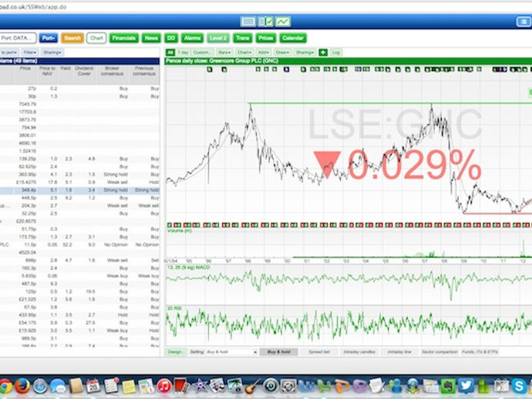Choose the Funds, ITs & ETFs preset

point(480,352)
